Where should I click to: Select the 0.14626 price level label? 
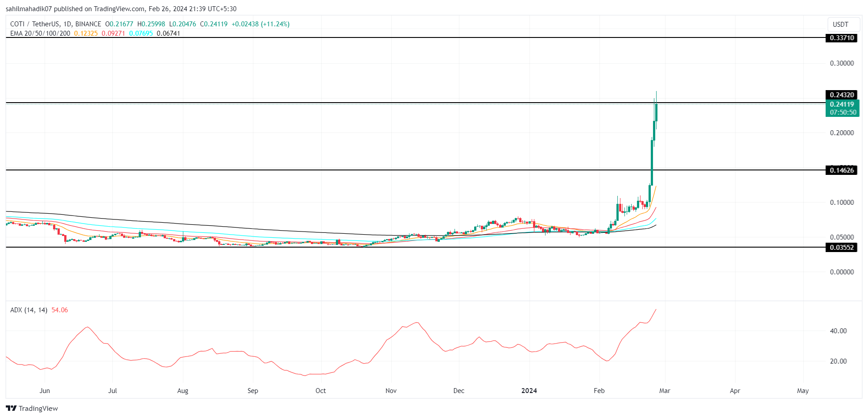(x=842, y=170)
